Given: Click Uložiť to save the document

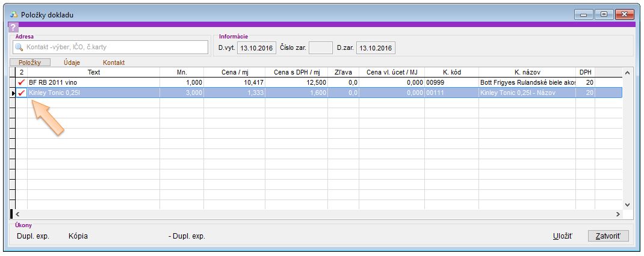Looking at the screenshot, I should pyautogui.click(x=562, y=236).
